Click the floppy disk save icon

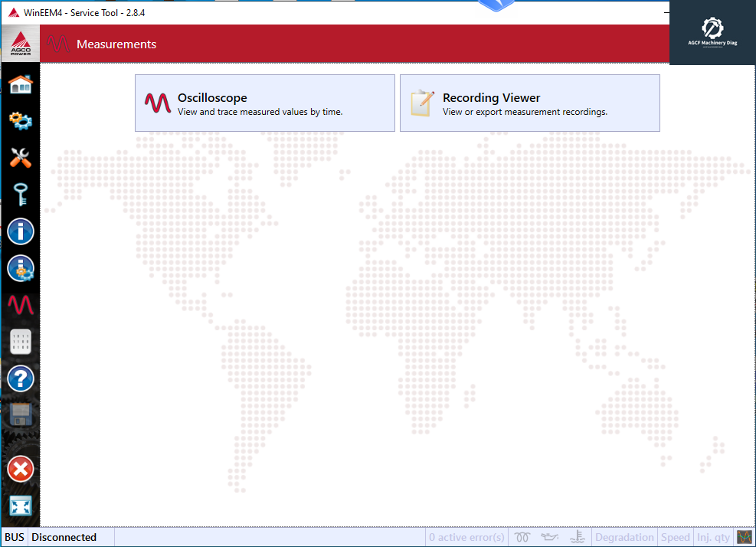click(x=21, y=415)
